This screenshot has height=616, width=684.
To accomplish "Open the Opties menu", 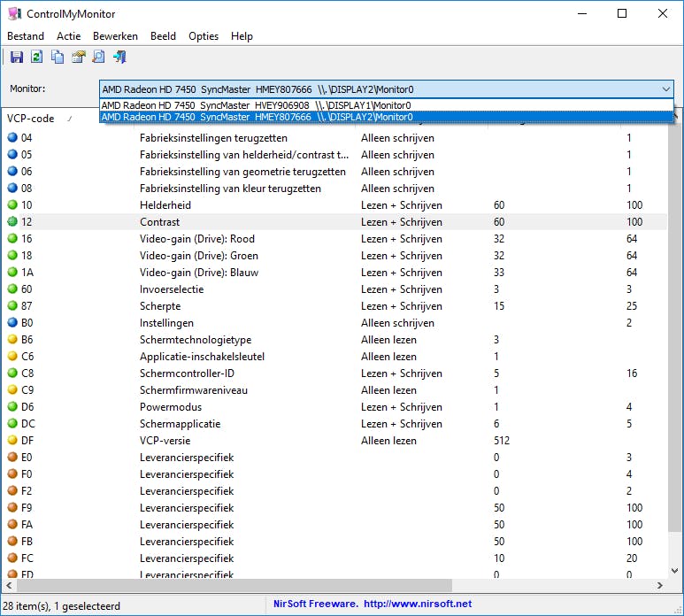I will point(204,36).
